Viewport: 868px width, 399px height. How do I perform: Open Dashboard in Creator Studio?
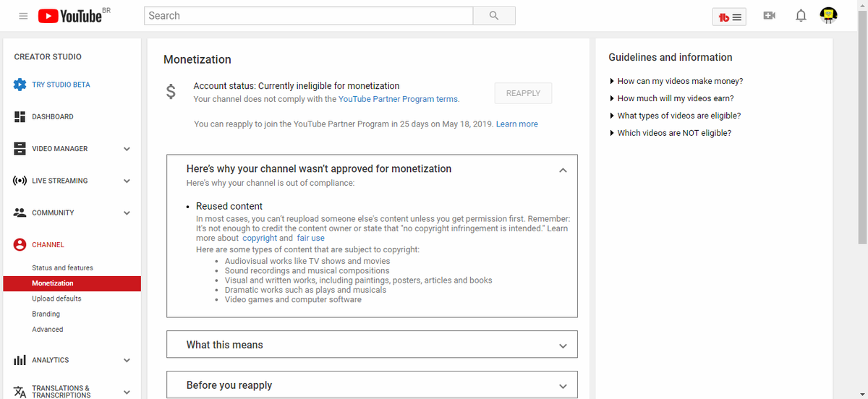[53, 116]
